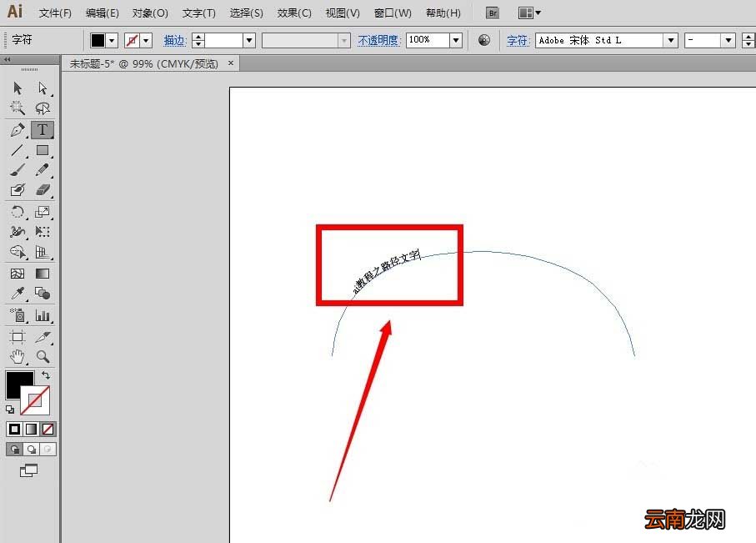Viewport: 756px width, 543px height.
Task: Select the Pen tool
Action: 18,130
